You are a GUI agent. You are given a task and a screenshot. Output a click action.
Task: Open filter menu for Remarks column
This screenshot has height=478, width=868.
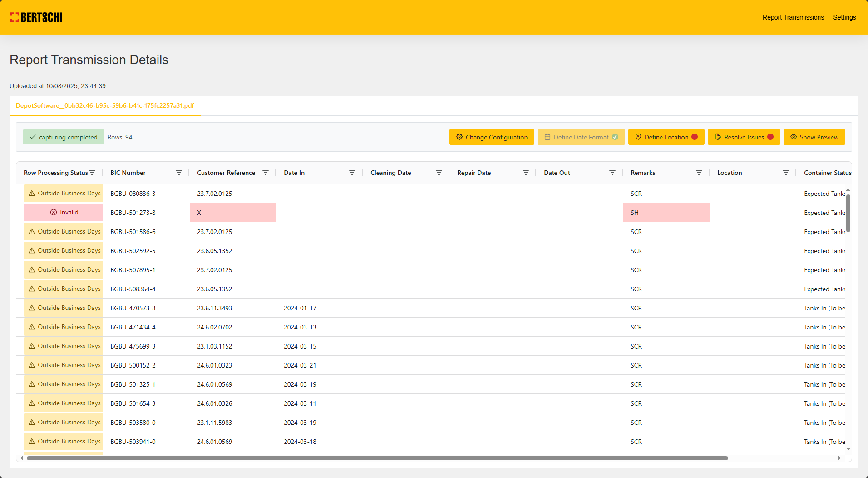pyautogui.click(x=699, y=173)
